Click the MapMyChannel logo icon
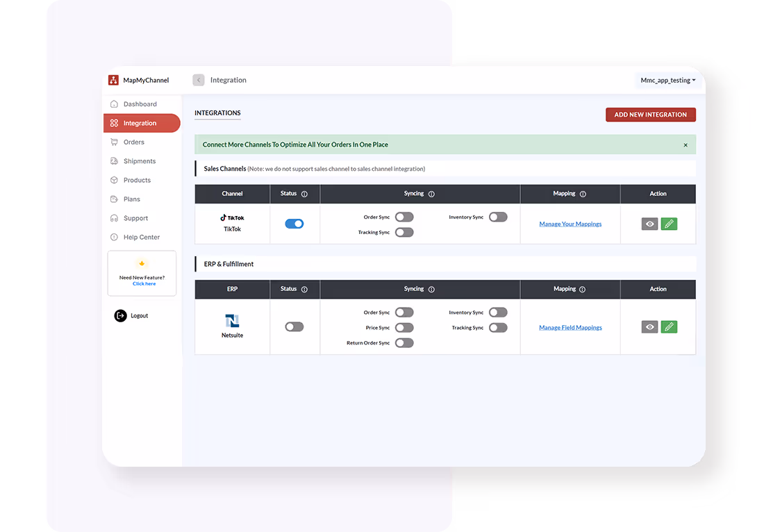This screenshot has width=764, height=532. pyautogui.click(x=113, y=80)
